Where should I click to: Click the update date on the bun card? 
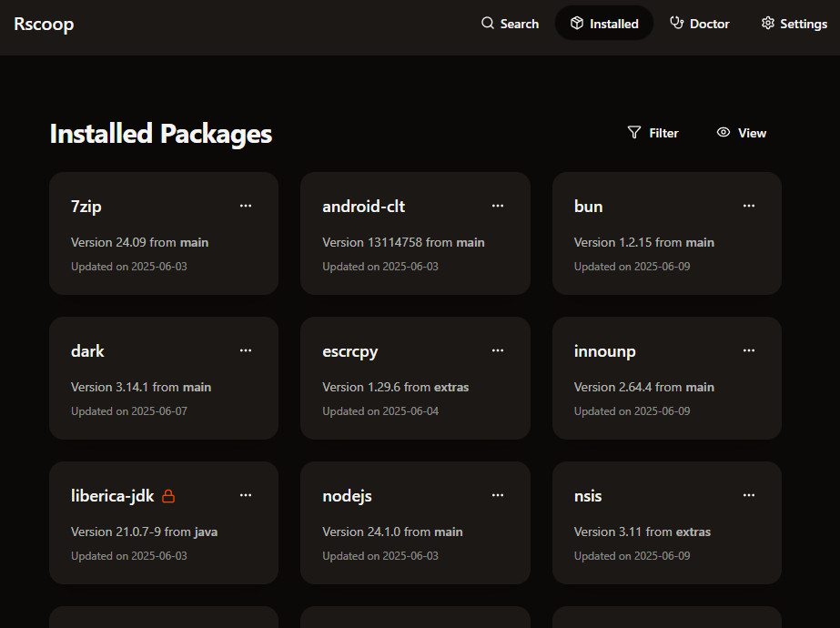pyautogui.click(x=633, y=267)
